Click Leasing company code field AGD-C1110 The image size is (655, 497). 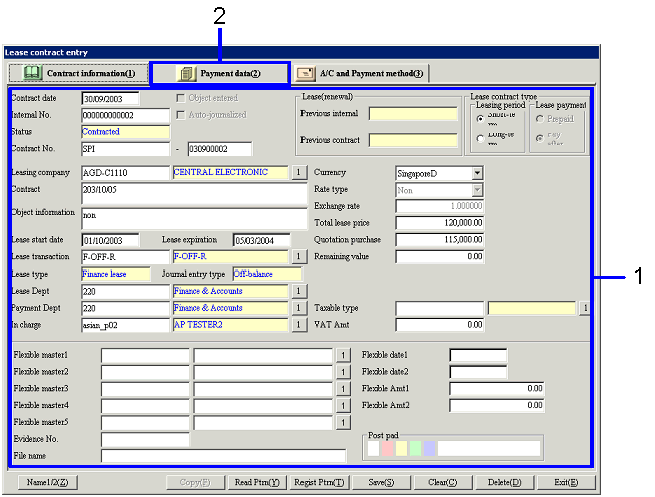click(x=126, y=172)
